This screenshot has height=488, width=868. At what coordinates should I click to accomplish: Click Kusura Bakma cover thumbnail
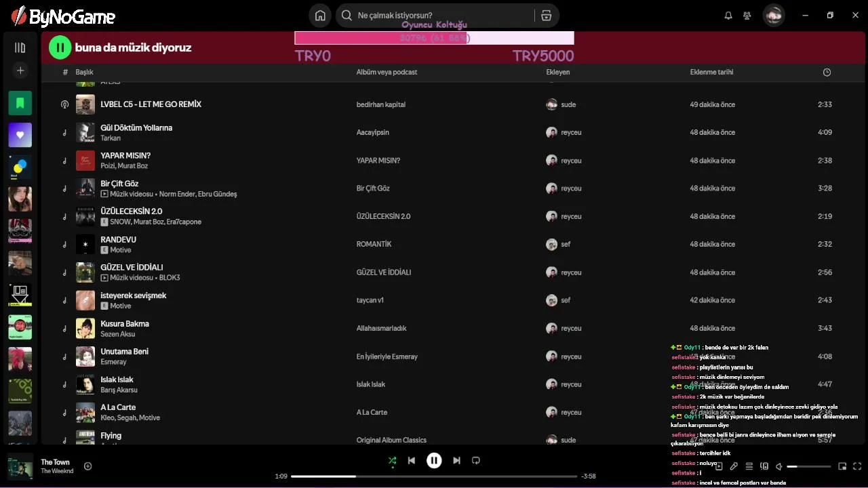(85, 328)
